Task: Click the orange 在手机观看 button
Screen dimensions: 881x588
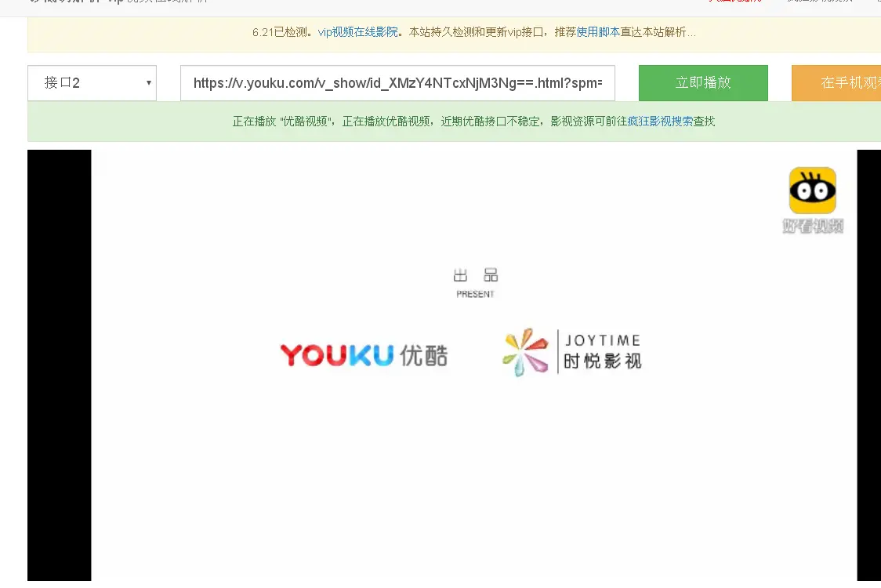Action: click(x=836, y=83)
